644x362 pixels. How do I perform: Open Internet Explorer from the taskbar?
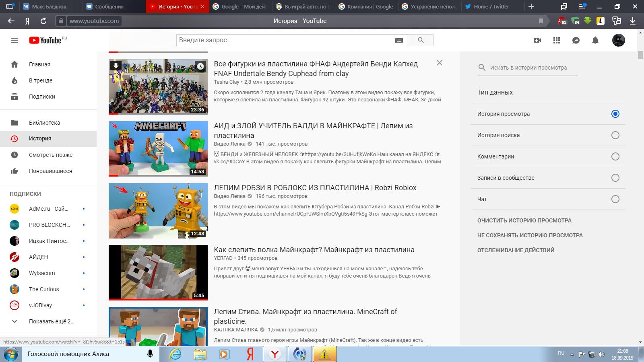coord(175,354)
